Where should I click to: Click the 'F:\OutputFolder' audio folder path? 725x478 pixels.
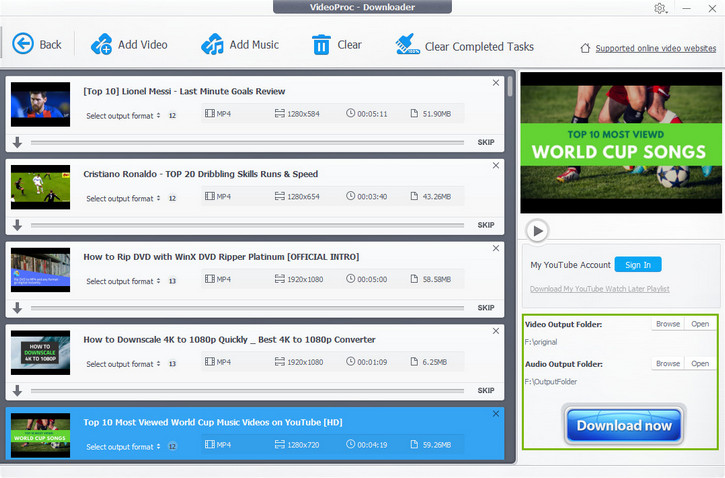coord(551,382)
